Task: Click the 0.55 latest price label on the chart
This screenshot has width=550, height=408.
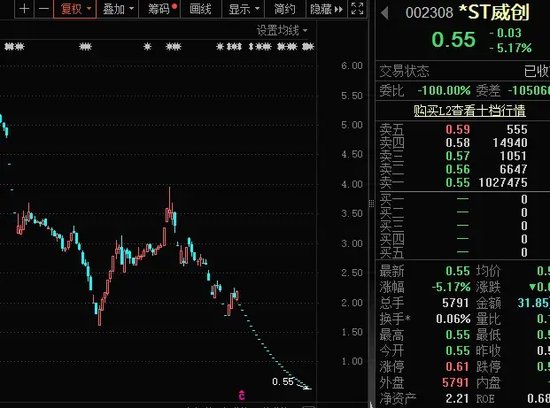Action: pos(283,381)
